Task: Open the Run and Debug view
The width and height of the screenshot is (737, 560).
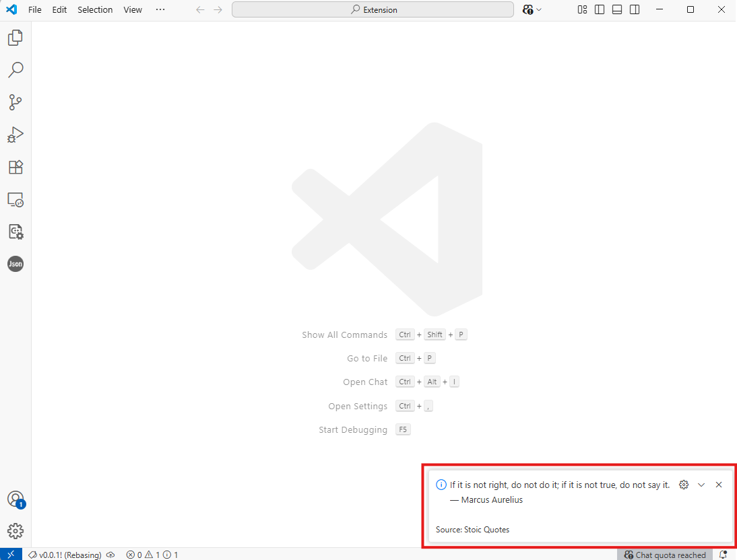Action: click(x=15, y=135)
